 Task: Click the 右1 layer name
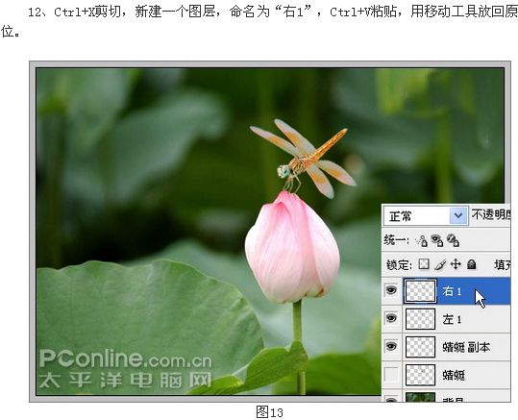click(452, 291)
